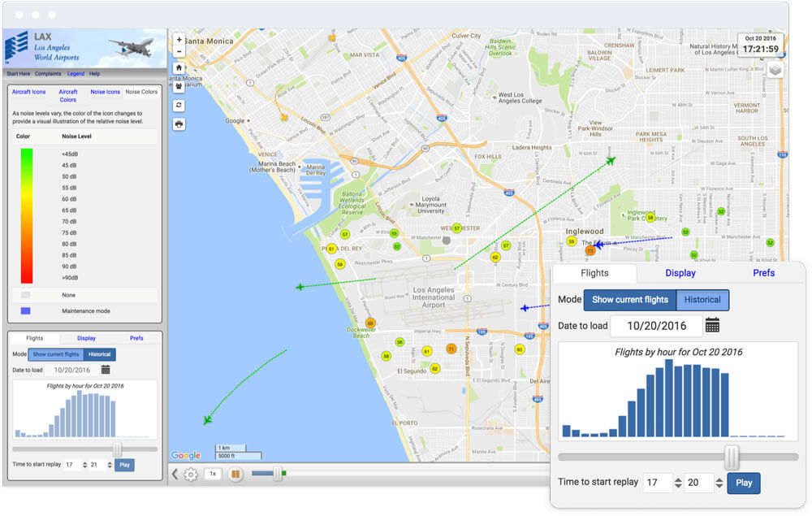
Task: Select the blue aircraft over Inglewood
Action: click(599, 244)
